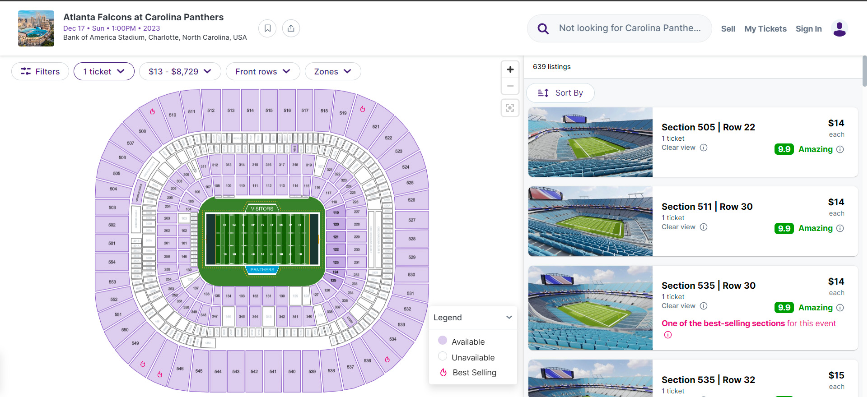Screen dimensions: 868x397
Task: Expand the Front rows dropdown
Action: coord(263,71)
